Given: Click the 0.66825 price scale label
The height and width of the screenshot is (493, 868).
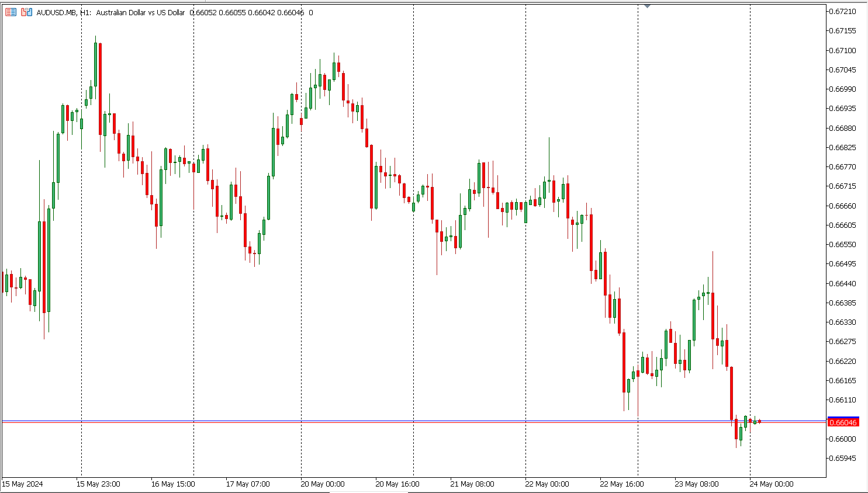Looking at the screenshot, I should point(843,148).
